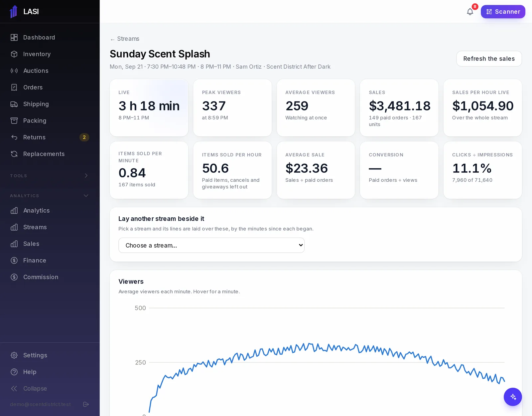Click the Peak Viewers value 337
The image size is (532, 416).
coord(214,106)
